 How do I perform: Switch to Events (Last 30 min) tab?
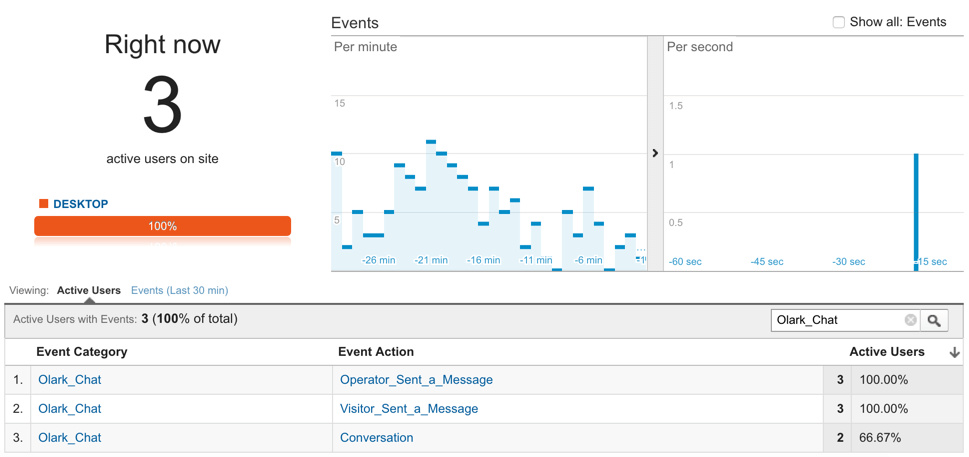tap(179, 290)
